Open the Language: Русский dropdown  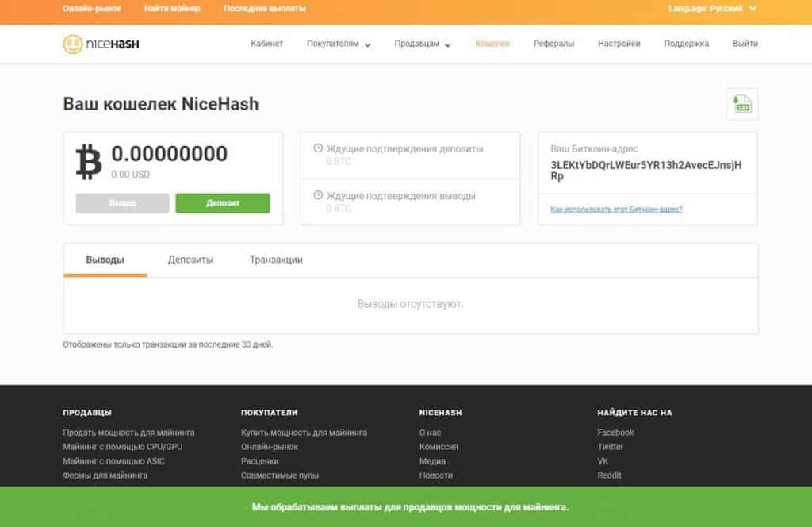tap(712, 8)
